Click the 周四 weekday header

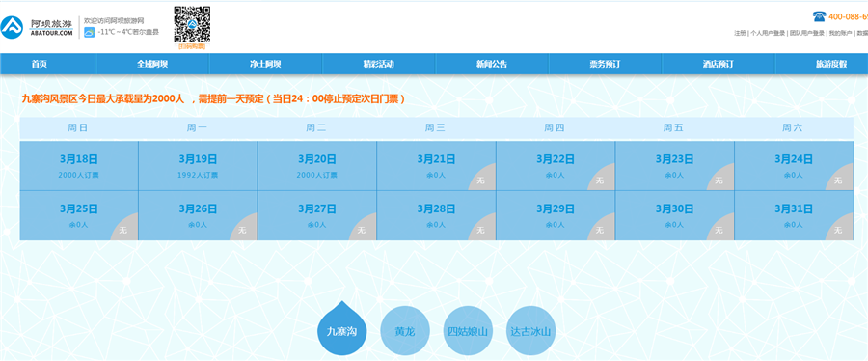(x=555, y=128)
